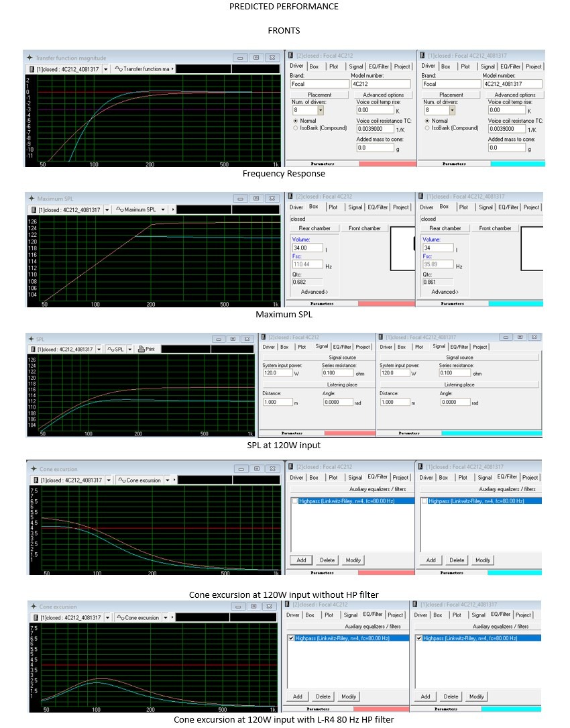Click Modify under checked Highpass filter in 4C212_4081317 panel
Screen dimensions: 570x728
477,696
